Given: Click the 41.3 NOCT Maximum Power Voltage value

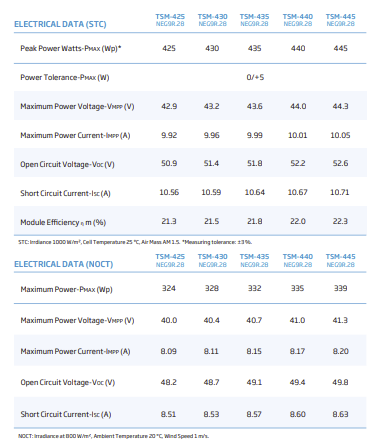Looking at the screenshot, I should pos(340,320).
